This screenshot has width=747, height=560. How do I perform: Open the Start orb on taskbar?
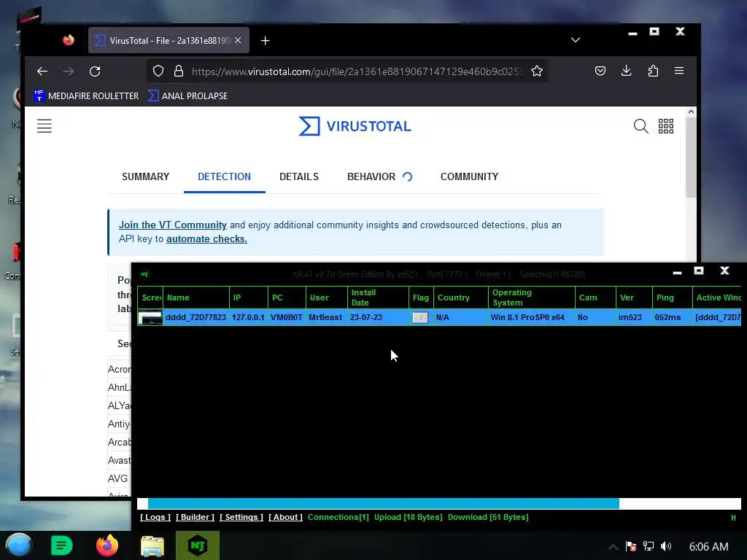tap(19, 545)
